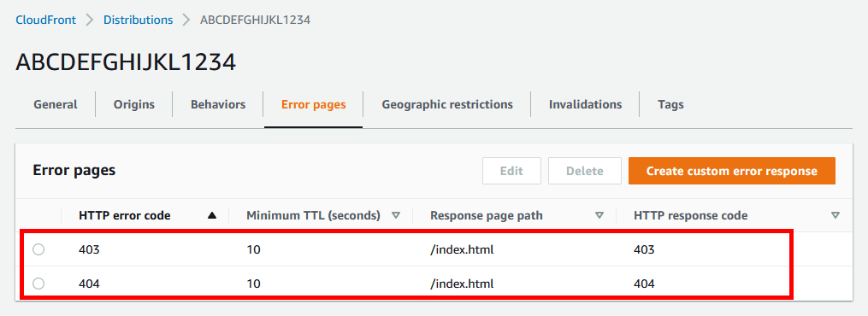This screenshot has width=868, height=316.
Task: Select the Error pages tab
Action: (x=313, y=104)
